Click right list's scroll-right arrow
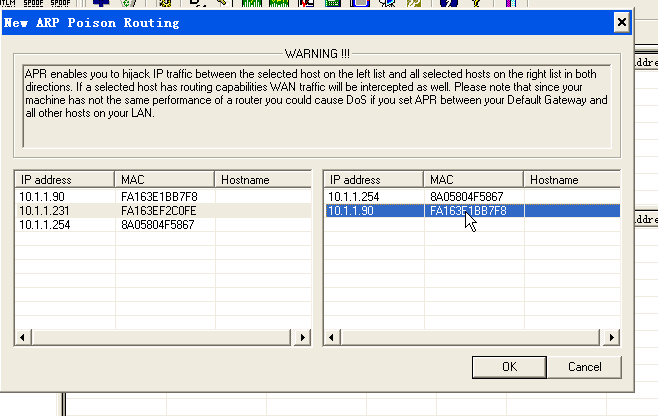The height and width of the screenshot is (416, 658). 611,337
